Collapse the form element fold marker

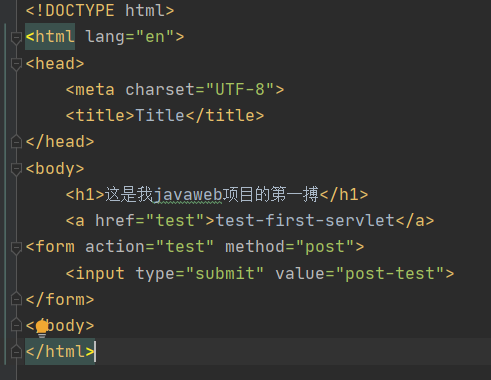(x=16, y=247)
